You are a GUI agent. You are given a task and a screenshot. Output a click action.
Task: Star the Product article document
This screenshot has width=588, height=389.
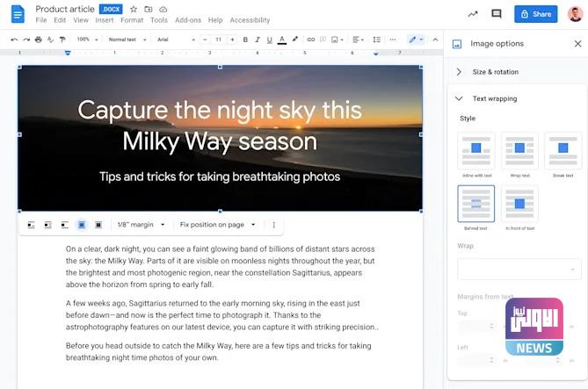(134, 9)
